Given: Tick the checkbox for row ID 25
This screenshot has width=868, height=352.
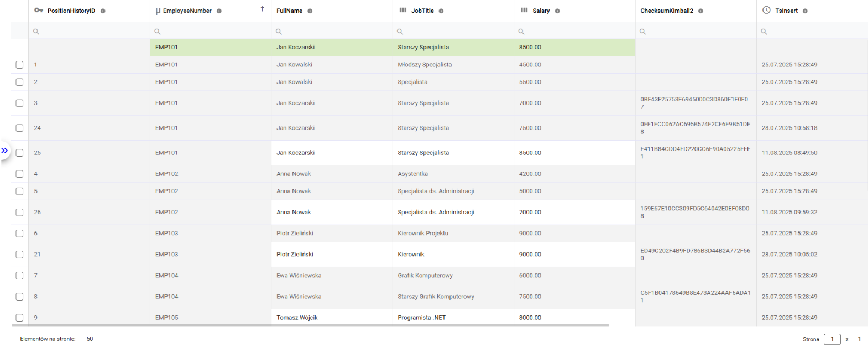Looking at the screenshot, I should click(19, 153).
